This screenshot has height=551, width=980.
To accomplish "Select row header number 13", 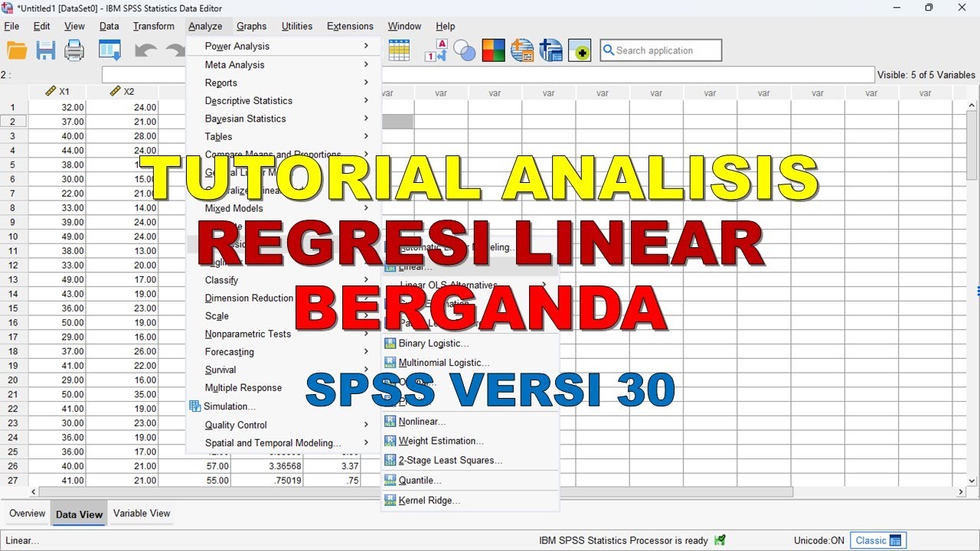I will (13, 280).
